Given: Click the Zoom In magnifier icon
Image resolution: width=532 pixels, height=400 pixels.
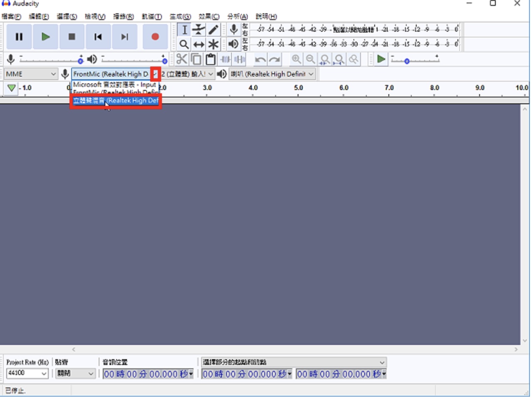Looking at the screenshot, I should point(296,59).
